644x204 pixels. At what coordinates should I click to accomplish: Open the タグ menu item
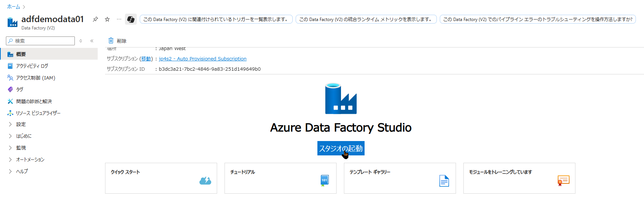20,89
